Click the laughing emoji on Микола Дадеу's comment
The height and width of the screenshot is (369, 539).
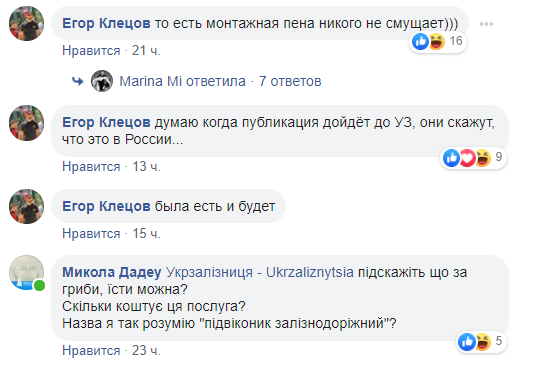[x=483, y=342]
